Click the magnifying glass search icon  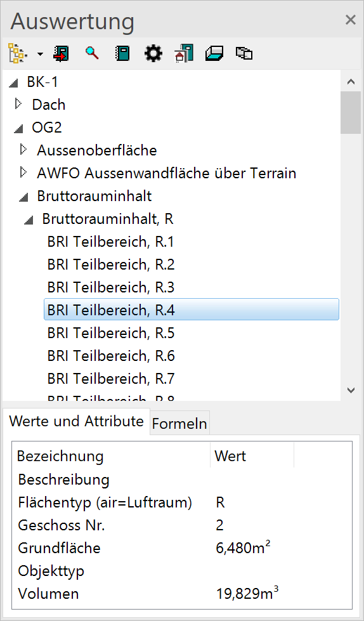(x=92, y=53)
